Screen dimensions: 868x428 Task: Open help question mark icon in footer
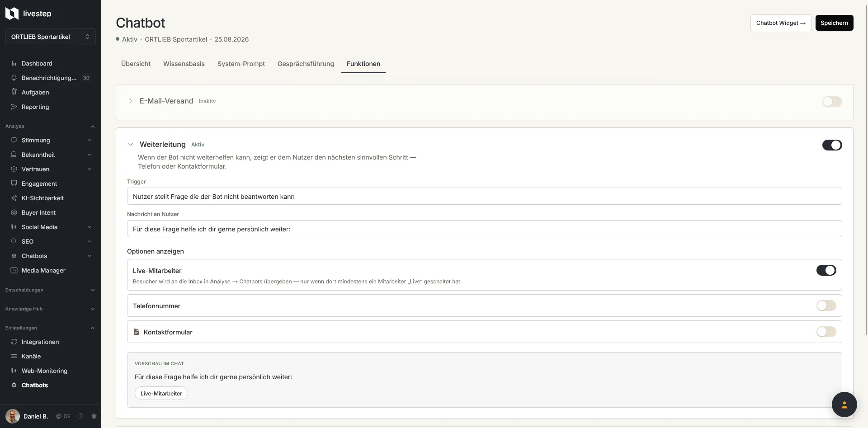(80, 416)
